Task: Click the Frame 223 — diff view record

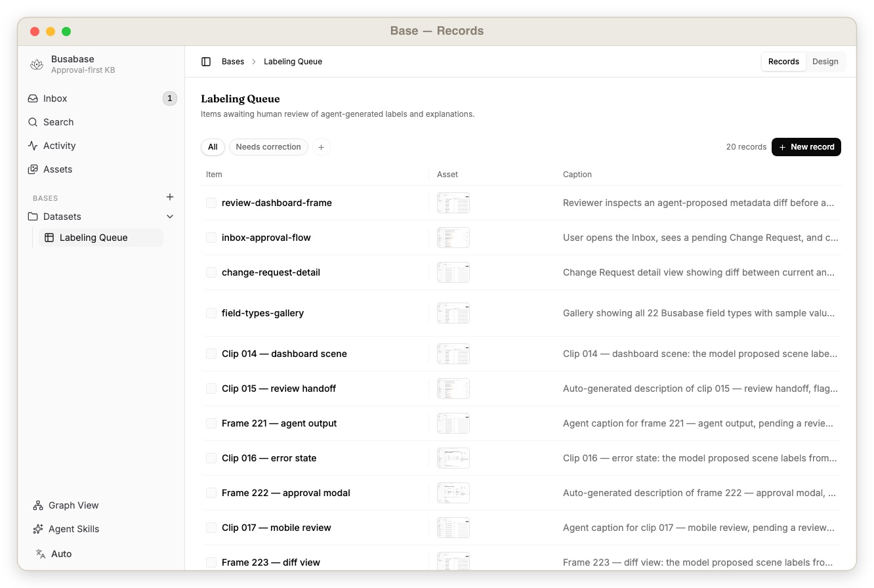Action: click(x=271, y=562)
